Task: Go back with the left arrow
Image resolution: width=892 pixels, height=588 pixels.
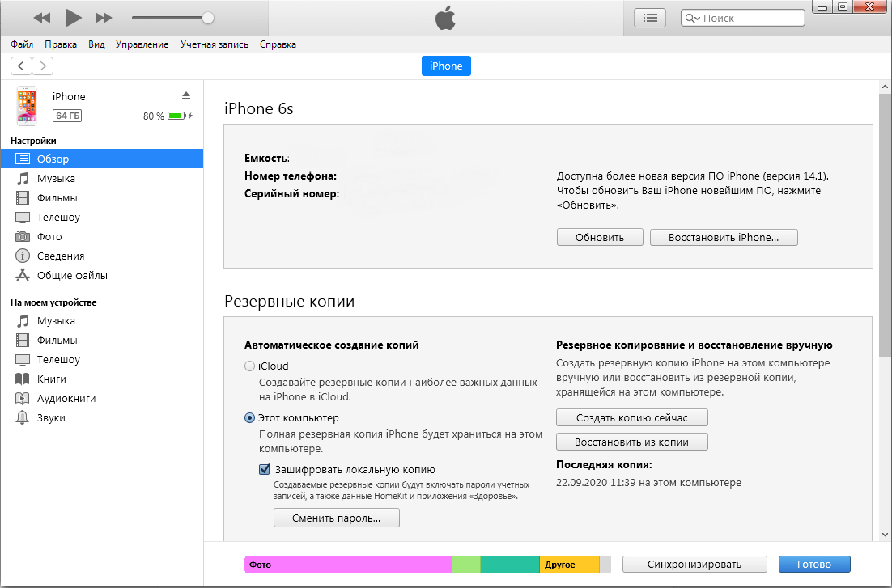Action: pyautogui.click(x=21, y=66)
